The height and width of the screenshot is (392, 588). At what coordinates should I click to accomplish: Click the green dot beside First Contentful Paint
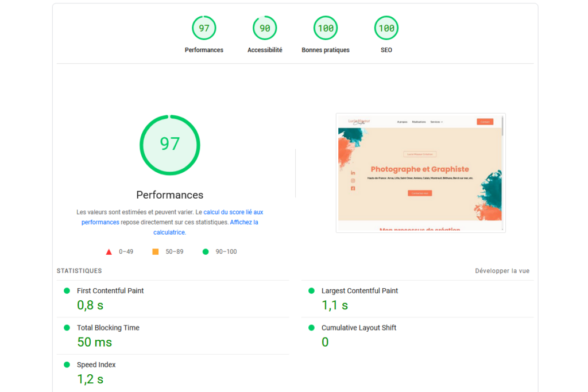coord(69,290)
